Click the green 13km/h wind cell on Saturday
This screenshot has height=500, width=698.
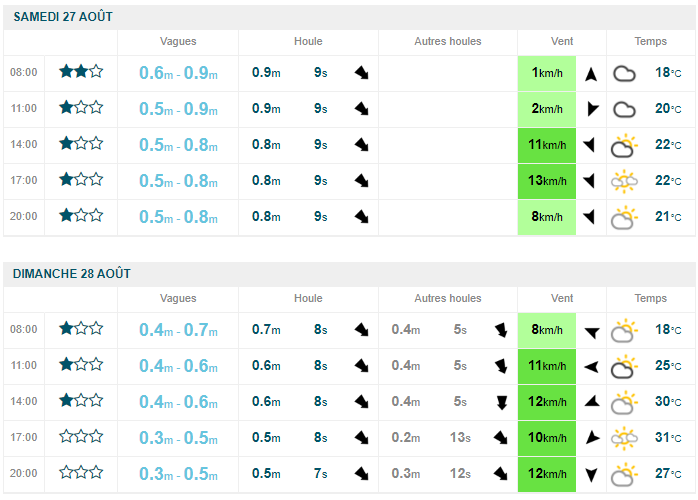(547, 181)
